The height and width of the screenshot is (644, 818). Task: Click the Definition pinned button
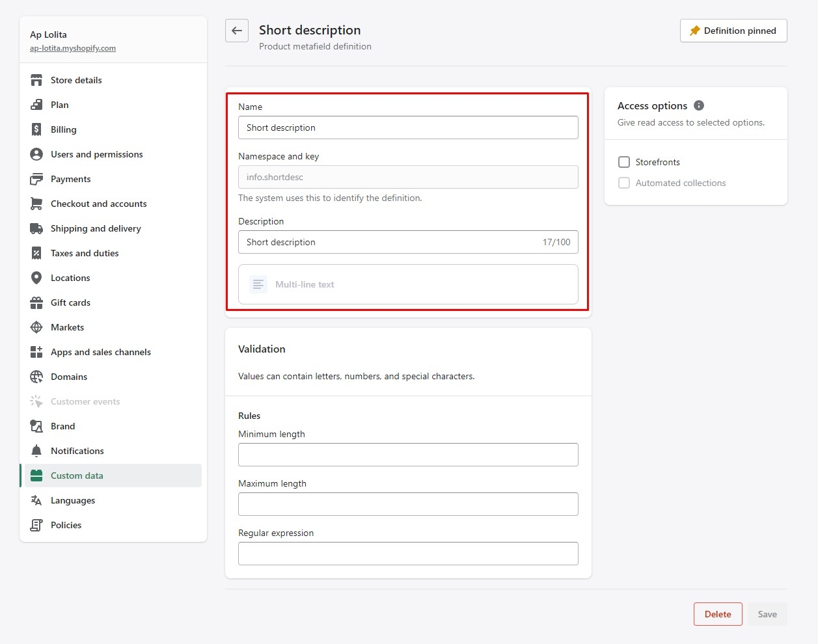(x=733, y=31)
